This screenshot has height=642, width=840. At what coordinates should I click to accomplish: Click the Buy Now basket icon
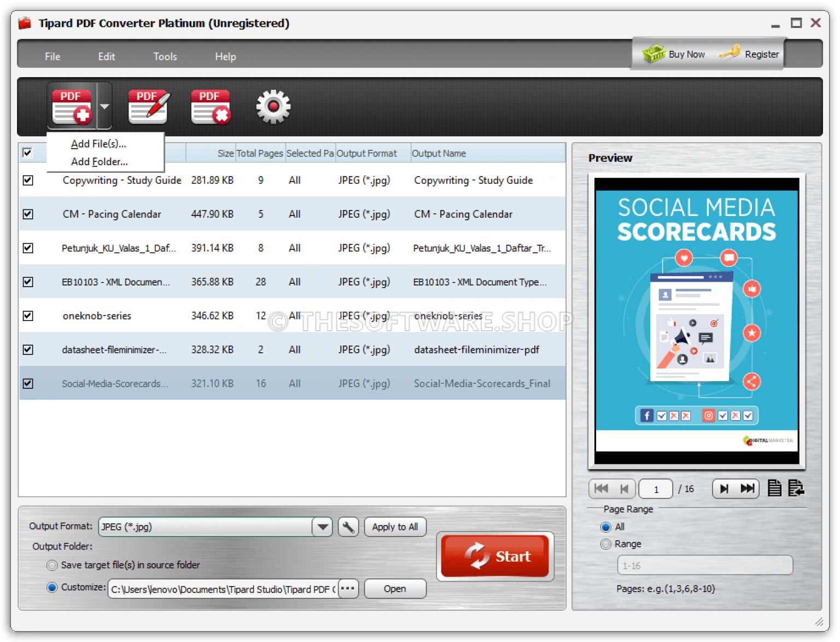coord(654,54)
